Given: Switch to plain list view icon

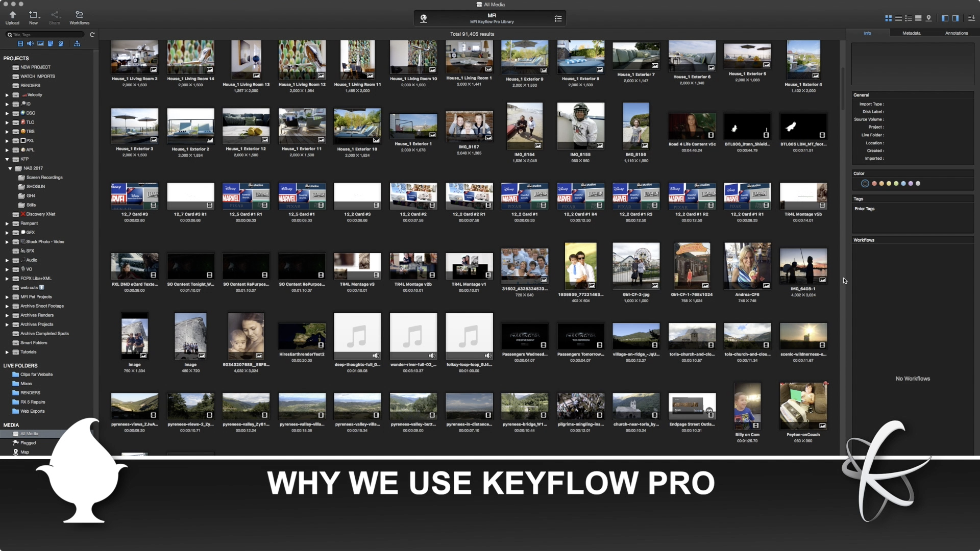Looking at the screenshot, I should coord(898,18).
